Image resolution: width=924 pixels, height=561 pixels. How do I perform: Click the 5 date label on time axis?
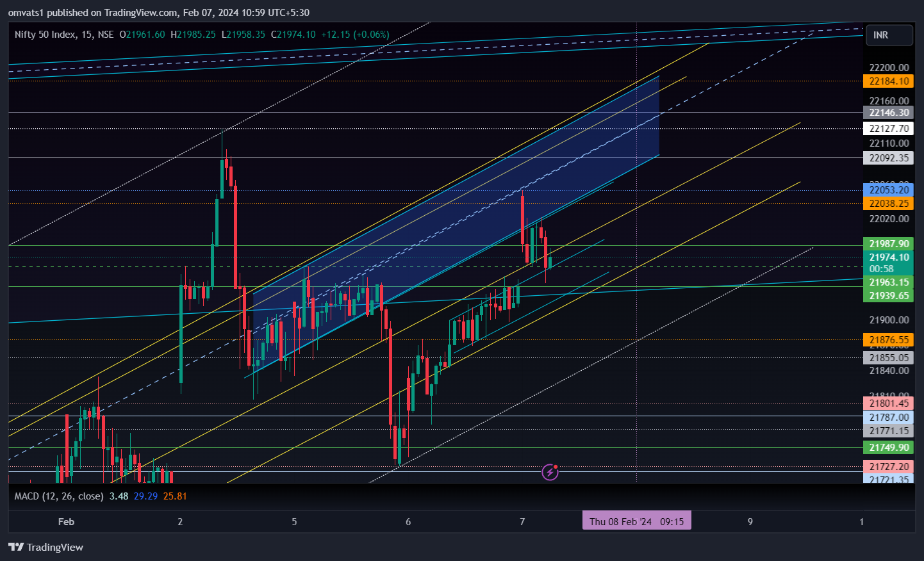[294, 522]
